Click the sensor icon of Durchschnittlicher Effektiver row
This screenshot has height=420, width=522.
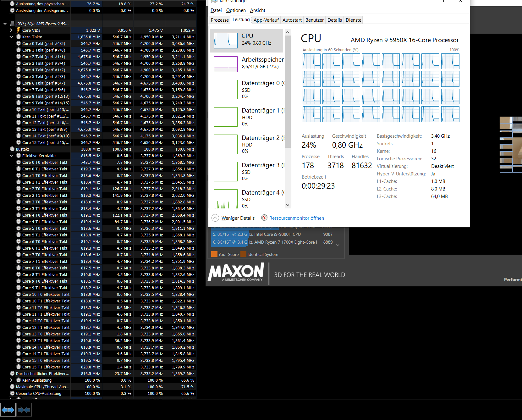point(12,373)
